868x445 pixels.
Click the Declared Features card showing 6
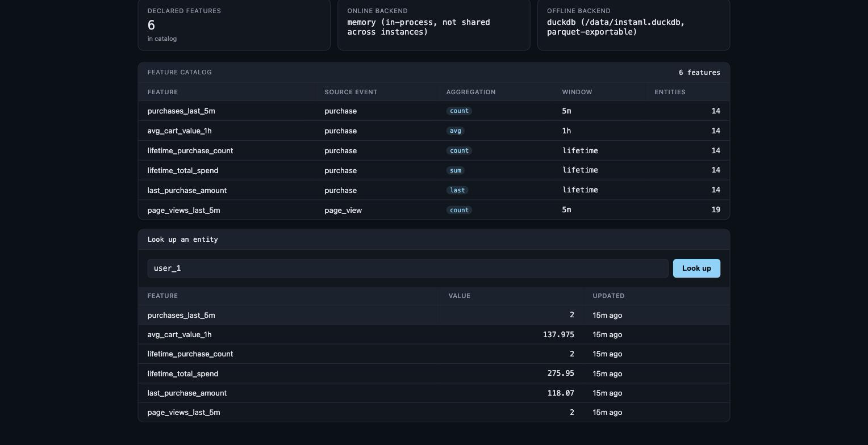click(x=234, y=24)
